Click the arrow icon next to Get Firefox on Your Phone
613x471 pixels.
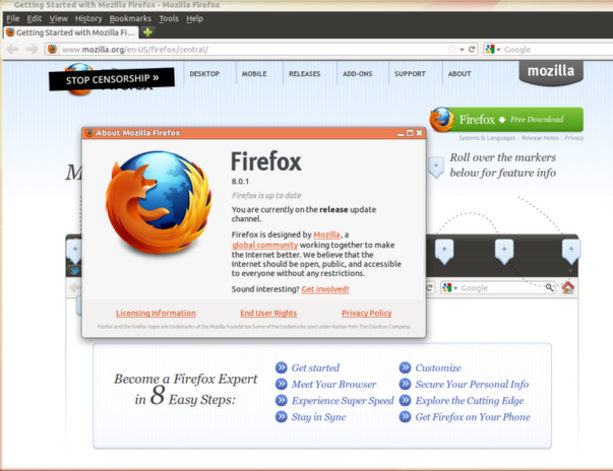[405, 417]
